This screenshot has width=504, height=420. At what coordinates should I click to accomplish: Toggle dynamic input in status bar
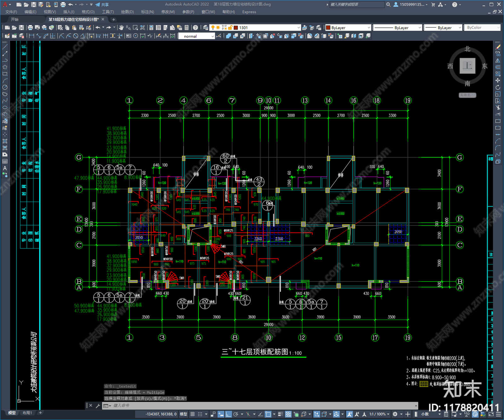pyautogui.click(x=221, y=414)
